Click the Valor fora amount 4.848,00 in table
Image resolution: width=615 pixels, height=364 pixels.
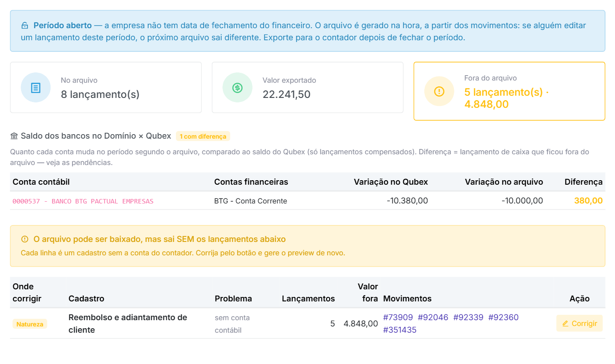(x=361, y=324)
